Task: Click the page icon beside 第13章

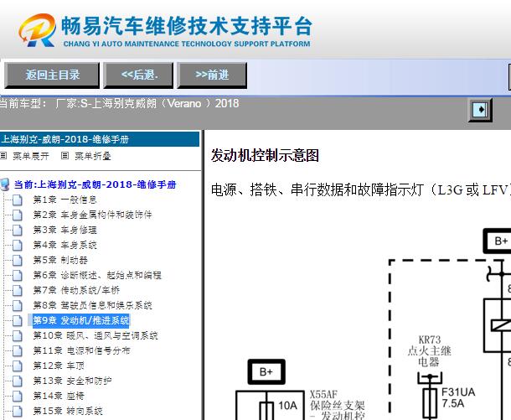Action: click(x=18, y=381)
